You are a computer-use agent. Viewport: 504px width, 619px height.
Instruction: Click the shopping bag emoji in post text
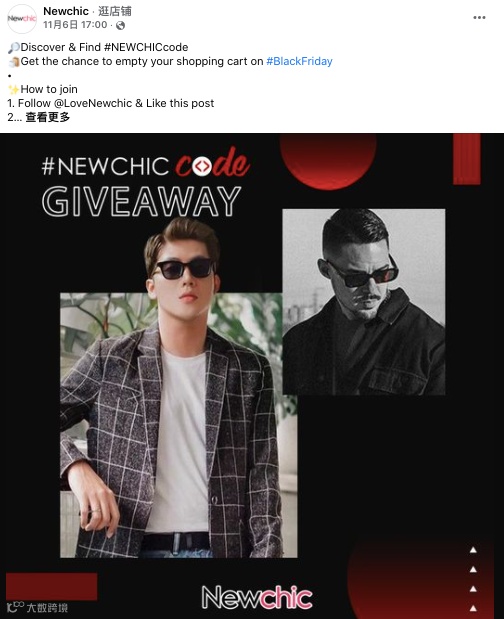coord(14,62)
